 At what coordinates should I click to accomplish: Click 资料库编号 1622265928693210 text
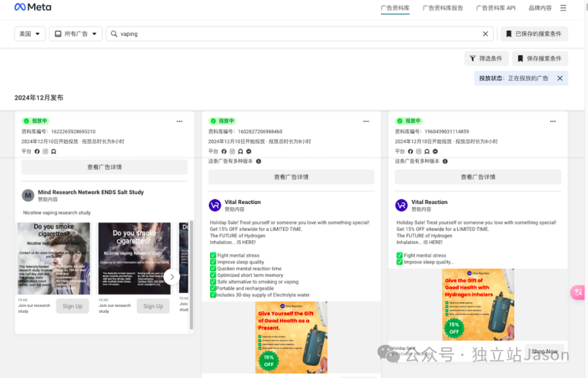pyautogui.click(x=58, y=132)
